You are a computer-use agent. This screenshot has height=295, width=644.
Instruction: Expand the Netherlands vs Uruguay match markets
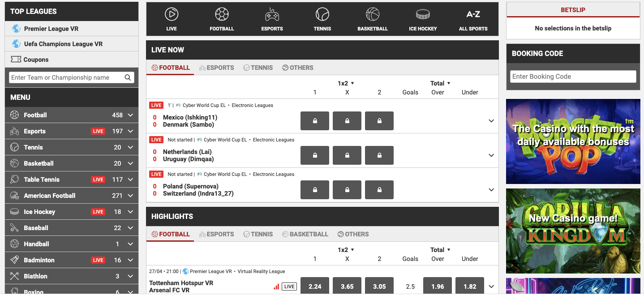point(491,155)
